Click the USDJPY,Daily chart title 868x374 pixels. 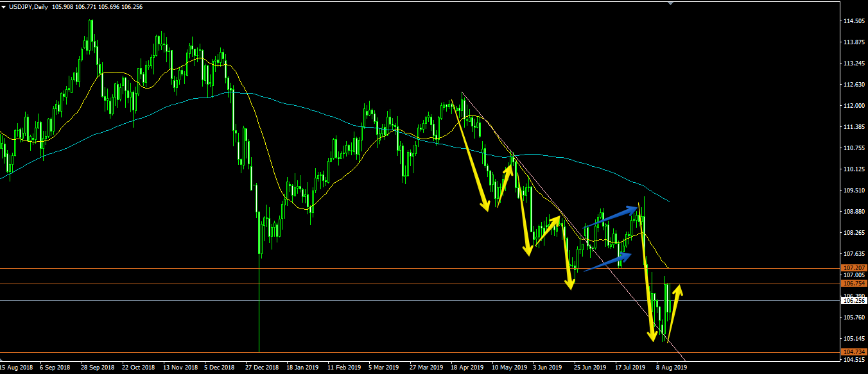click(28, 6)
